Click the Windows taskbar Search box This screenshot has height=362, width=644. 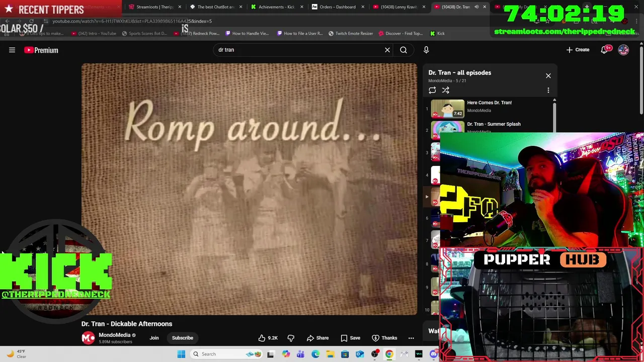227,354
